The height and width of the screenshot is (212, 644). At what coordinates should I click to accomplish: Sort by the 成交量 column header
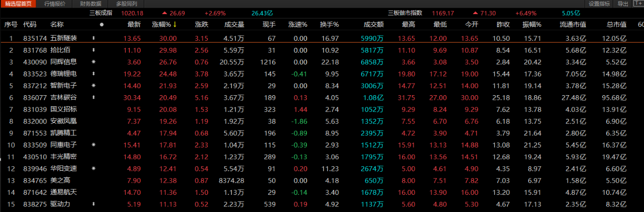coord(234,24)
